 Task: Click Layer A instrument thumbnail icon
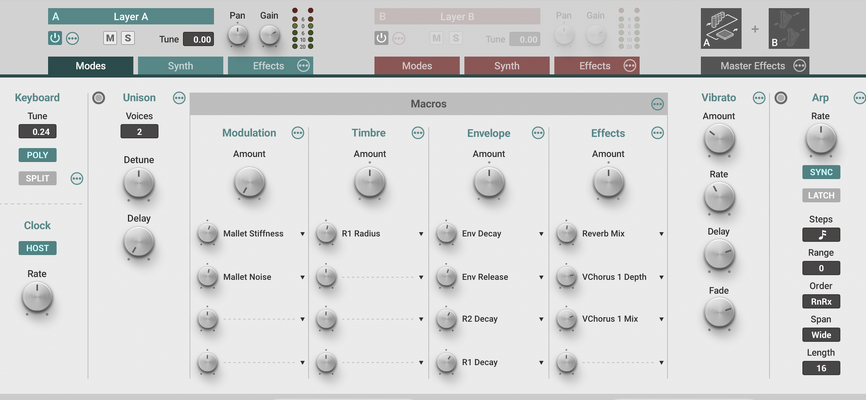pos(721,28)
